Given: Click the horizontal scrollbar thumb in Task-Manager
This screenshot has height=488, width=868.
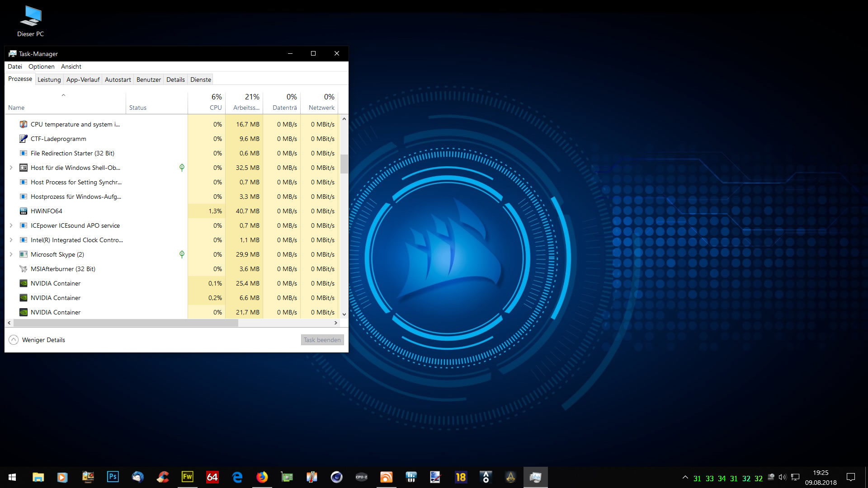Looking at the screenshot, I should tap(126, 323).
